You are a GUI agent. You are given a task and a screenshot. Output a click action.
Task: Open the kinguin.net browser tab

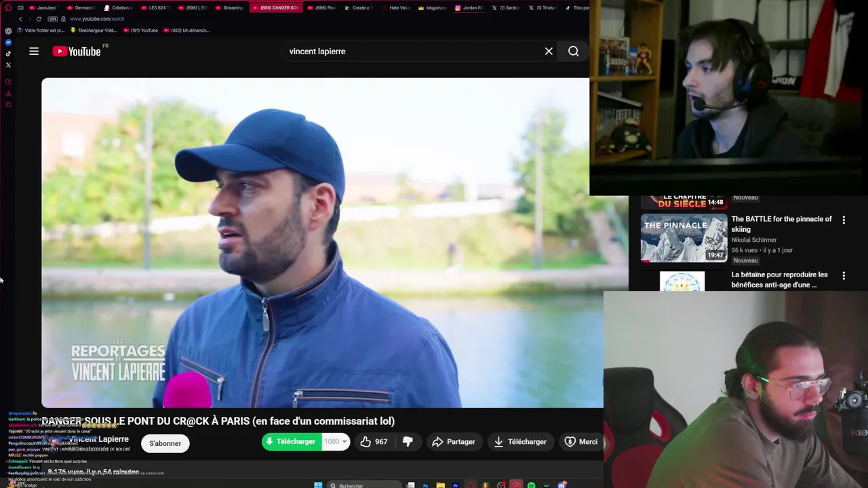pos(433,7)
